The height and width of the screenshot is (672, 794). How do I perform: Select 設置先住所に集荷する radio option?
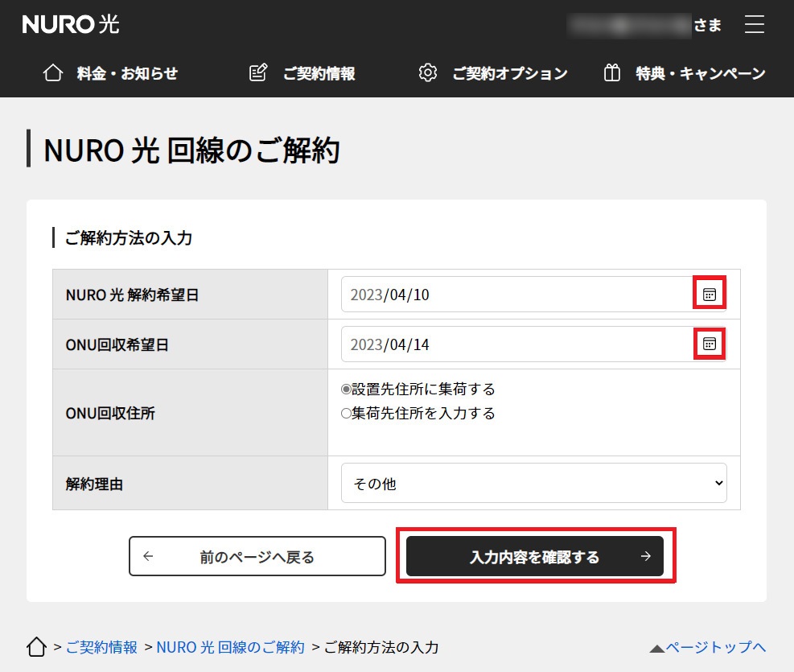(x=346, y=389)
